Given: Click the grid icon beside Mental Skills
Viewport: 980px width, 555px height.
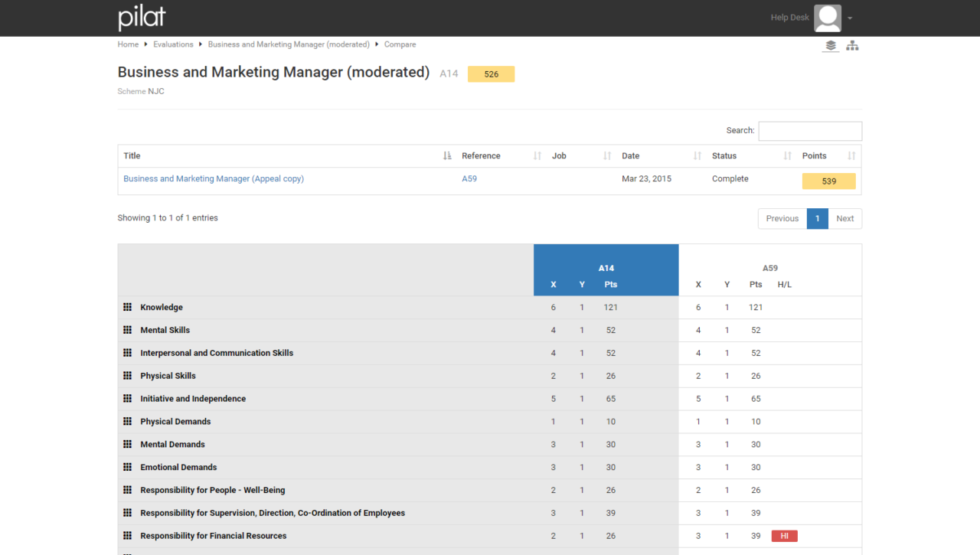Looking at the screenshot, I should pyautogui.click(x=128, y=331).
